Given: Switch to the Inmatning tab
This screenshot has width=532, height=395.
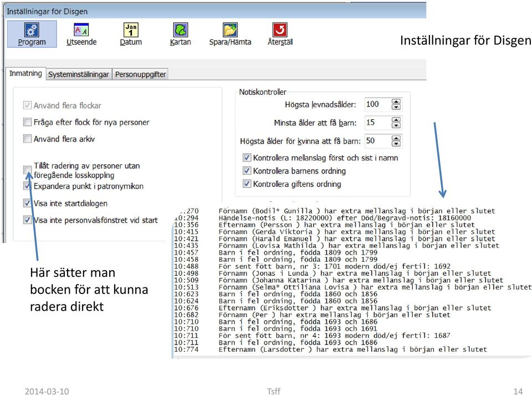Looking at the screenshot, I should pyautogui.click(x=25, y=73).
